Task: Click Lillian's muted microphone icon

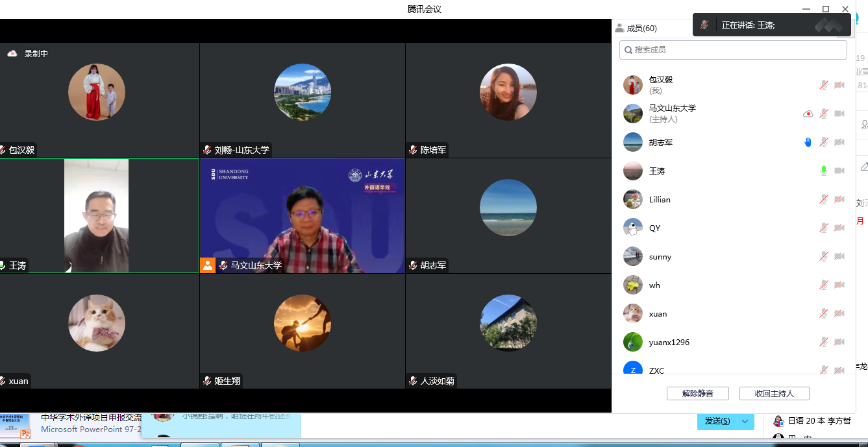Action: point(823,199)
